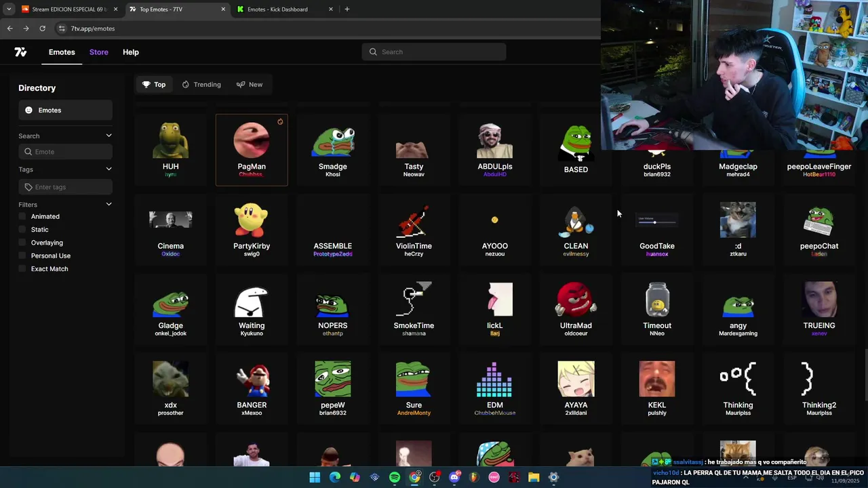This screenshot has height=488, width=868.
Task: Open the BANGER Mario emote
Action: tap(252, 388)
